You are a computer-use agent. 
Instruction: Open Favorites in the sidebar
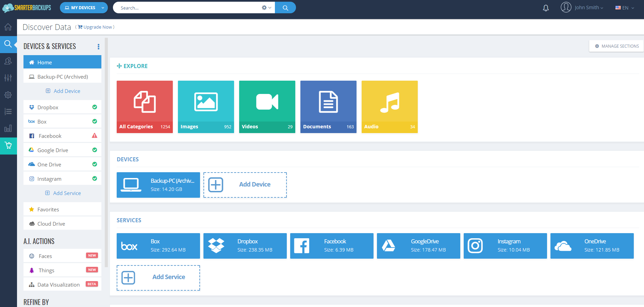[x=62, y=209]
